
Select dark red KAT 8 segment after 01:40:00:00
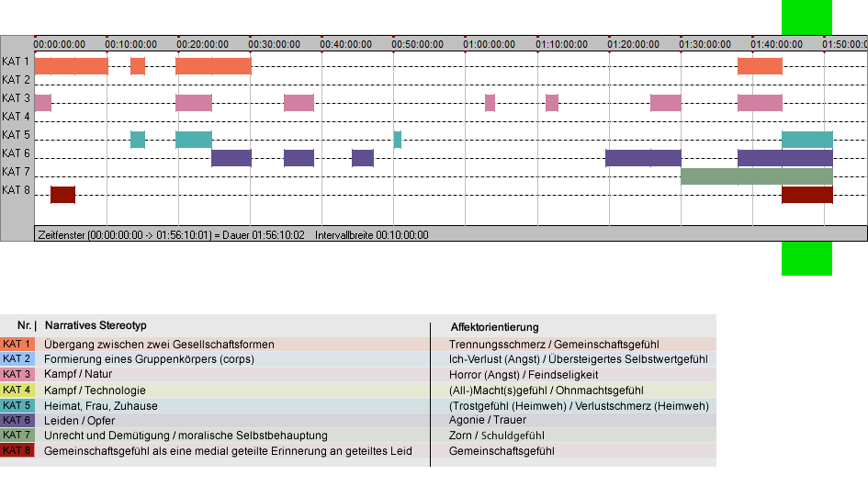[x=807, y=195]
